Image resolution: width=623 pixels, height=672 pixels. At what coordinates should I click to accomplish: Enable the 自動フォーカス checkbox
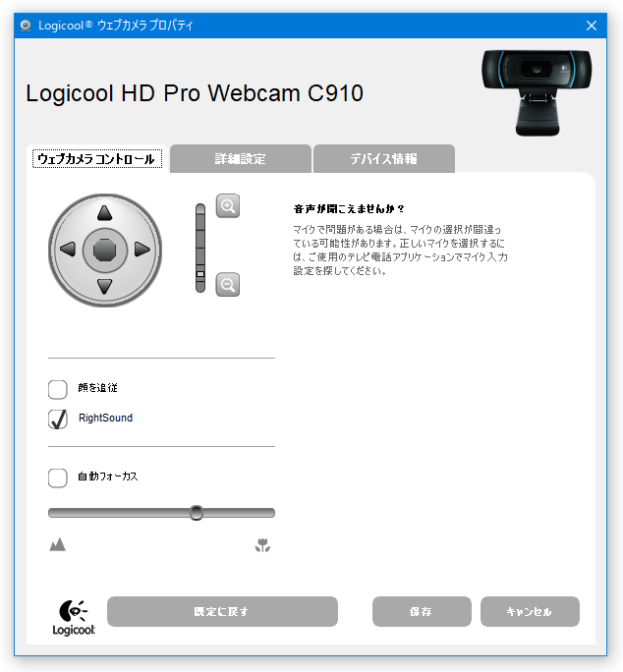coord(58,477)
